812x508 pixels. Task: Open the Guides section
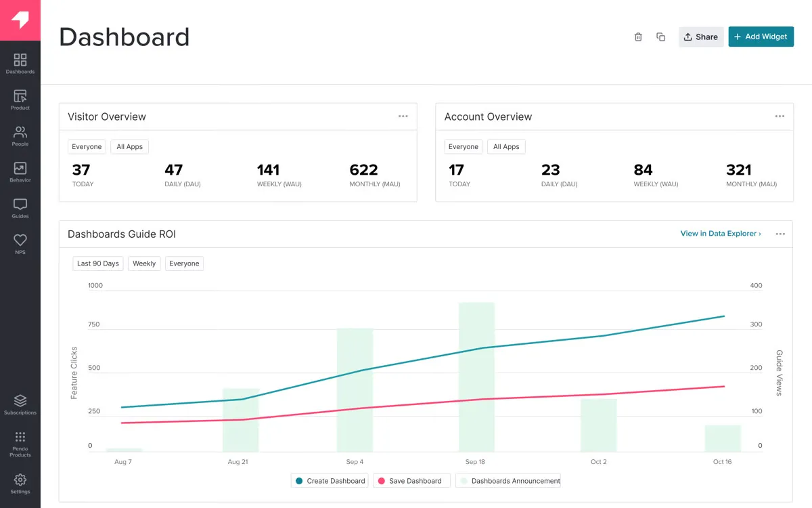[x=20, y=207]
